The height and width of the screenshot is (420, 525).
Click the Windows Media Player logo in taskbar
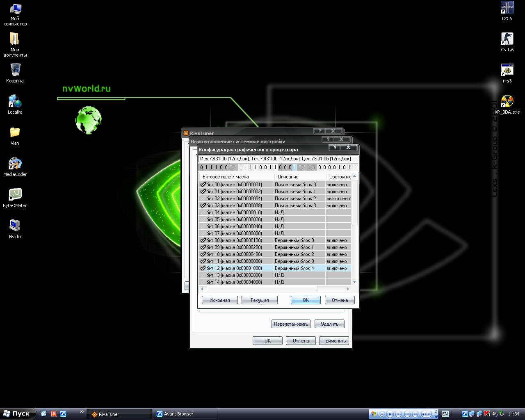click(373, 414)
